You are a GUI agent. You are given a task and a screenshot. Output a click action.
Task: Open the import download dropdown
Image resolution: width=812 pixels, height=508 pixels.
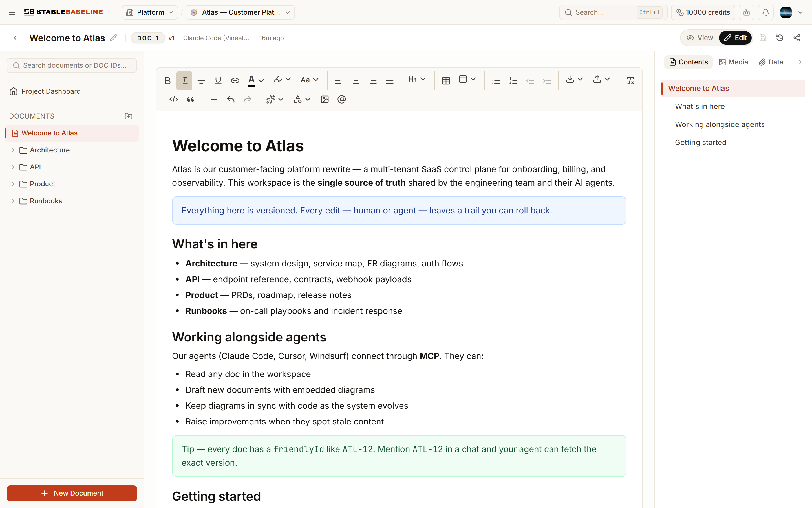point(574,79)
